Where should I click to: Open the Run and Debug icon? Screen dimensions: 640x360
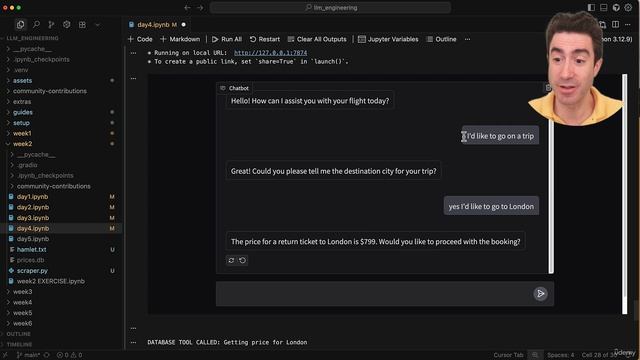click(x=67, y=25)
